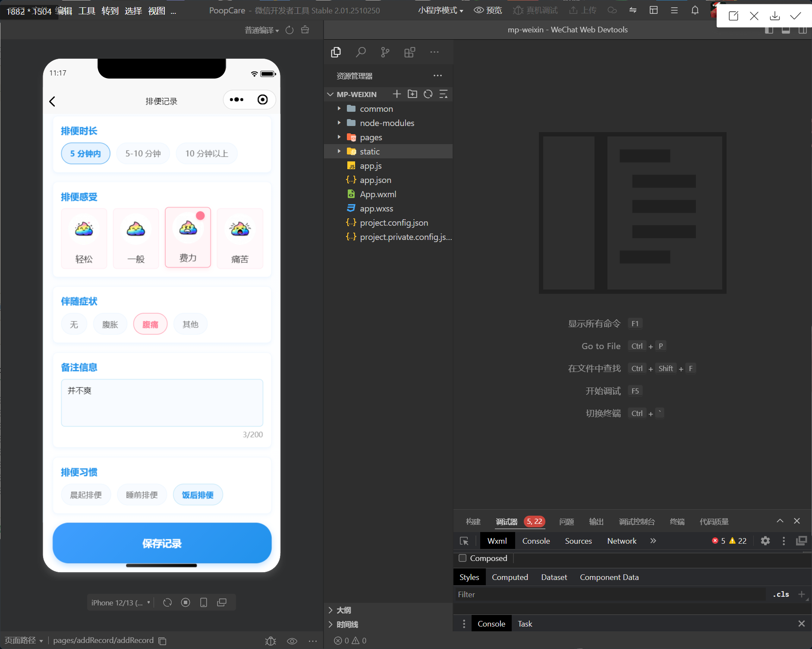Open the source control icon

point(385,52)
